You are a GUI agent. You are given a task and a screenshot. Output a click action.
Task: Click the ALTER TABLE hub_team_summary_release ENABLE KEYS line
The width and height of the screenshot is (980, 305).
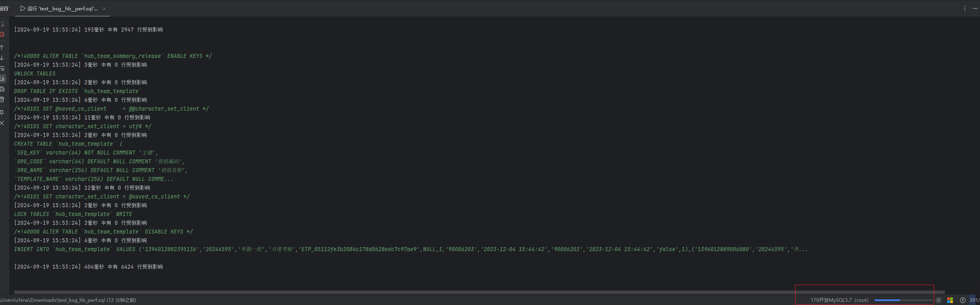coord(113,56)
